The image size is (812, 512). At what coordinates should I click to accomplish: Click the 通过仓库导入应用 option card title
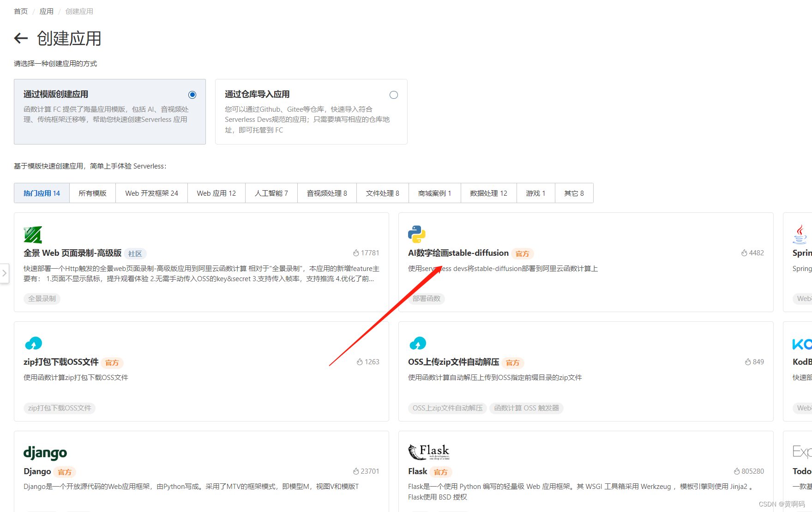point(257,94)
